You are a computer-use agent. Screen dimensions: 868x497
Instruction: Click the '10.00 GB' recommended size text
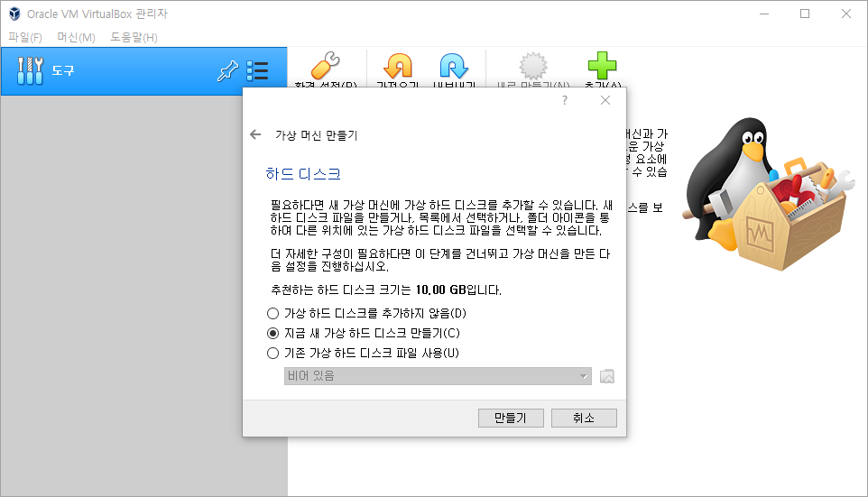[x=440, y=290]
